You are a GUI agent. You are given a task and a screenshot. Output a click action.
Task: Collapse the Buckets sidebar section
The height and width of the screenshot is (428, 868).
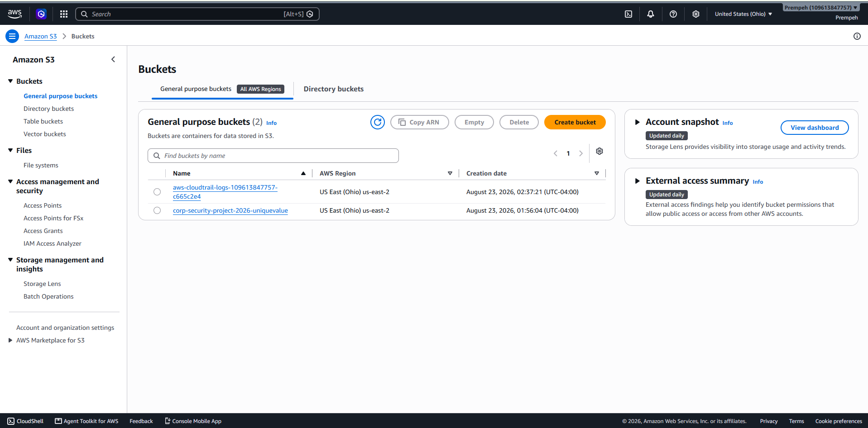[x=10, y=81]
